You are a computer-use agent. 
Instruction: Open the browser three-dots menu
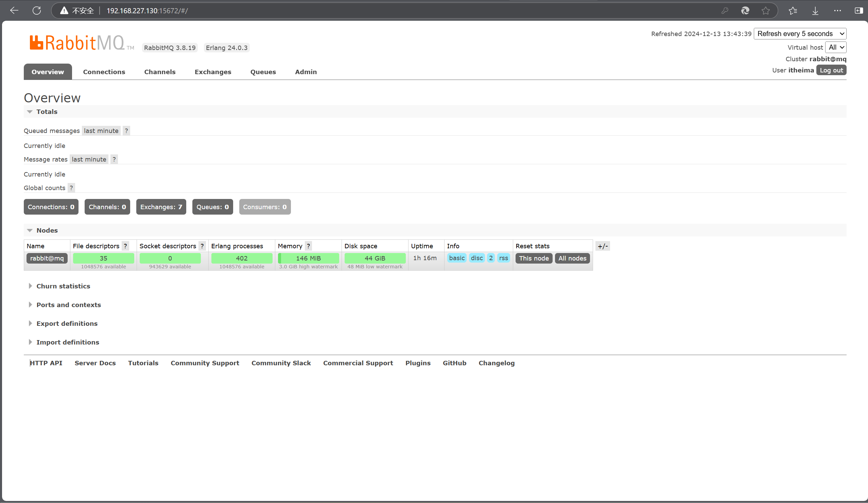click(837, 11)
